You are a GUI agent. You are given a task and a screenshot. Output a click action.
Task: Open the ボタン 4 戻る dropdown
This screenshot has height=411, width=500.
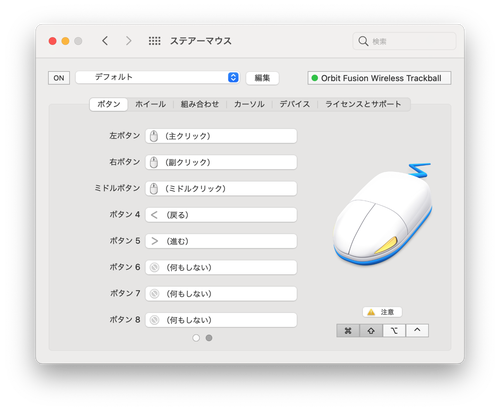(221, 215)
